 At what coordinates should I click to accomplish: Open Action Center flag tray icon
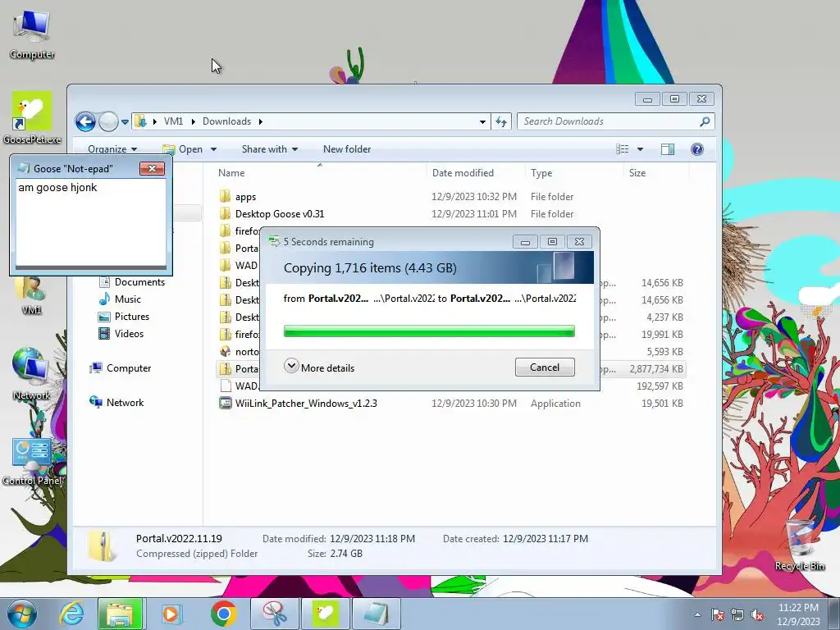point(718,615)
